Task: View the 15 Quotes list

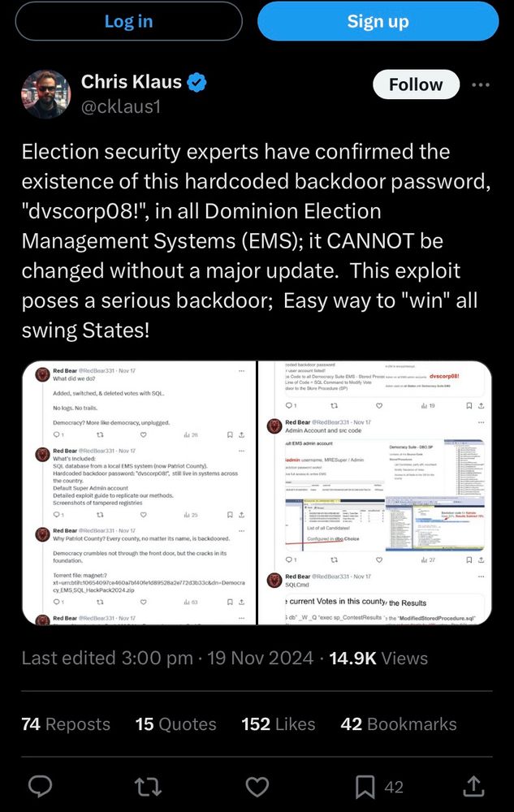Action: pyautogui.click(x=176, y=724)
